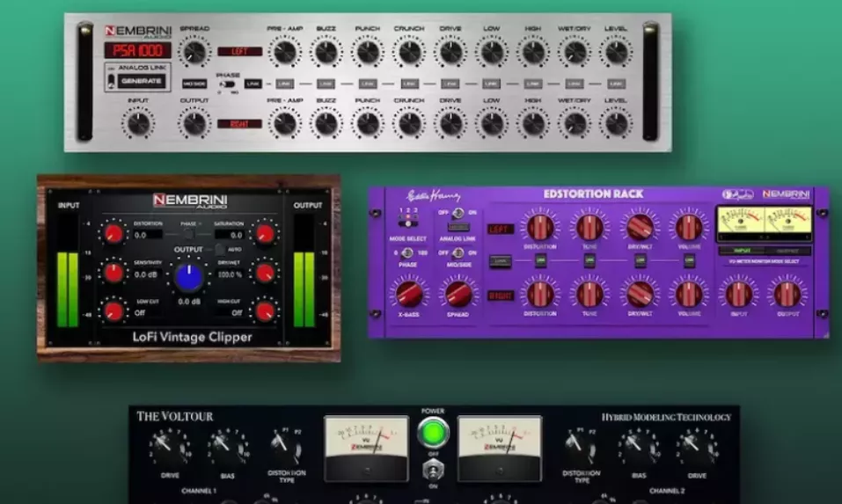Click the Left channel Low knob on PSA 1000
Screen dimensions: 842x504
tap(492, 52)
